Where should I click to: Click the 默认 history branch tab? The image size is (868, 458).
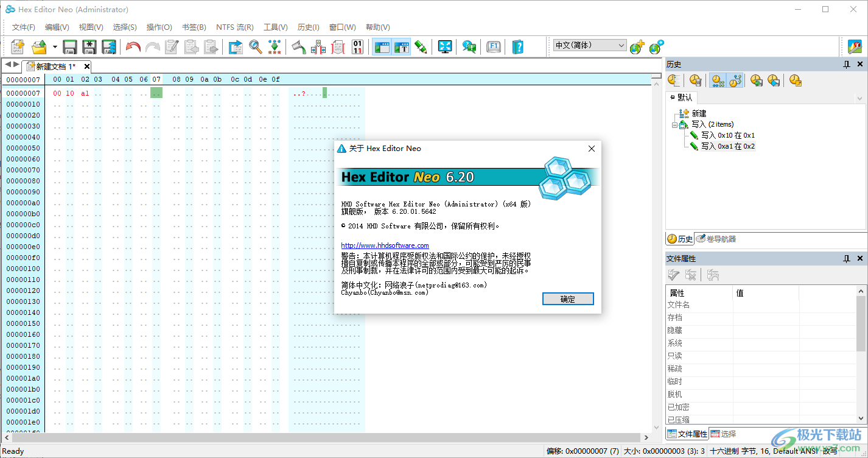[x=681, y=97]
